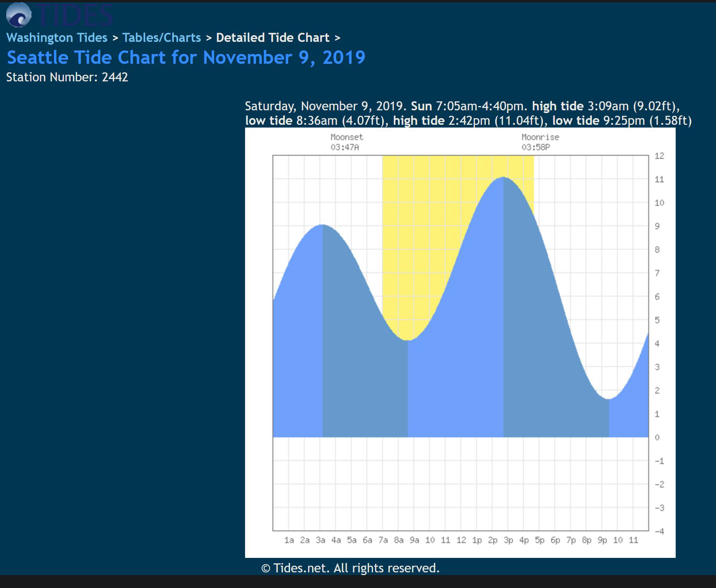
Task: Click the 6p label on time axis
Action: point(555,540)
